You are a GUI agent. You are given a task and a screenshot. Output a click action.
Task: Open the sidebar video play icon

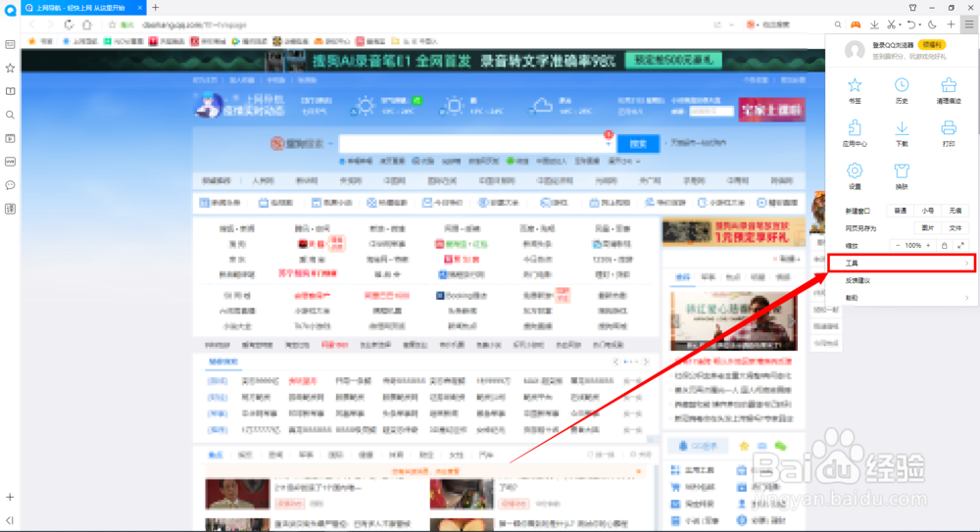click(10, 138)
